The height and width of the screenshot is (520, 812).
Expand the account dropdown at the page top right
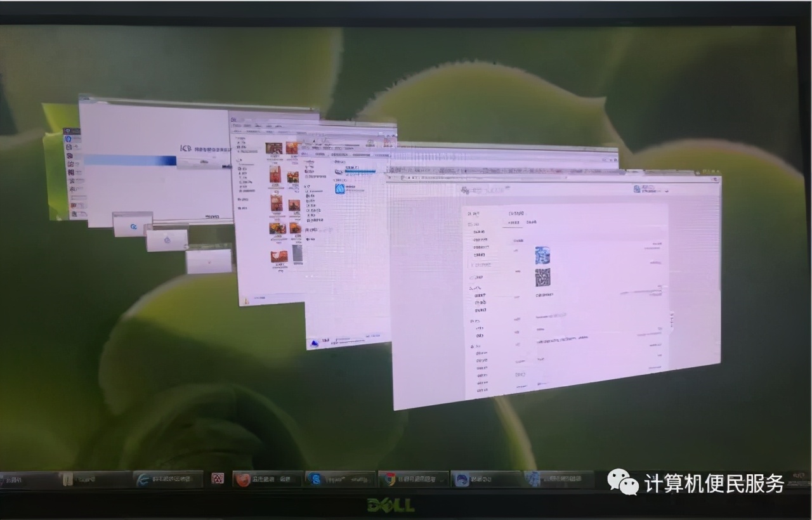coord(665,191)
